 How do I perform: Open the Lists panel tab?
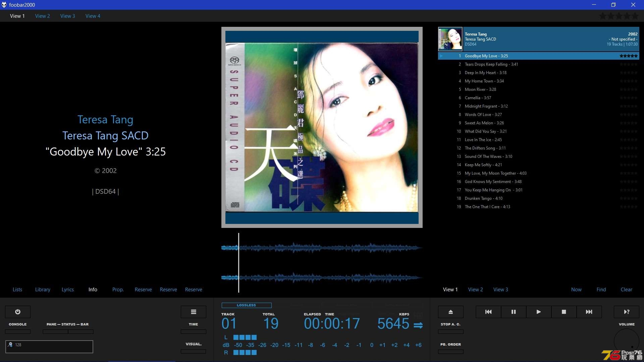point(17,289)
